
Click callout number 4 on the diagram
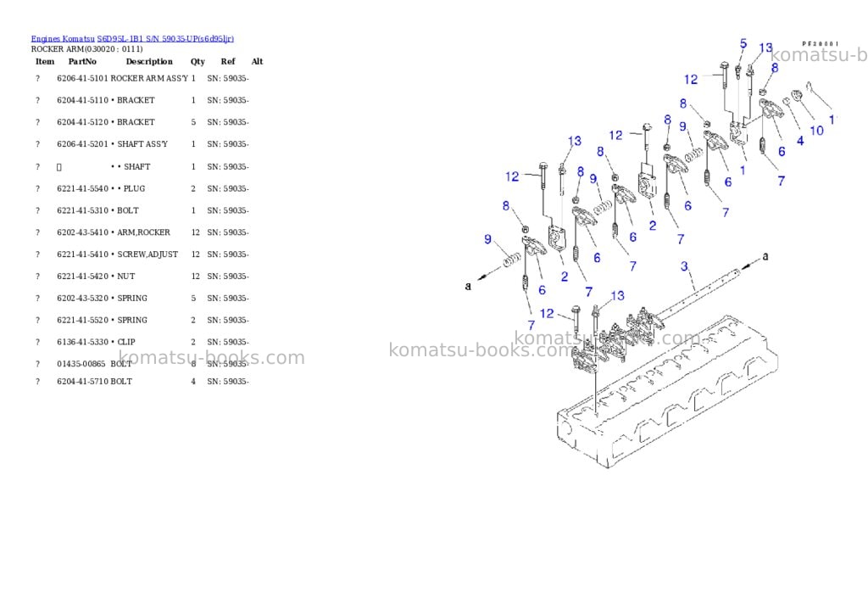[x=800, y=142]
